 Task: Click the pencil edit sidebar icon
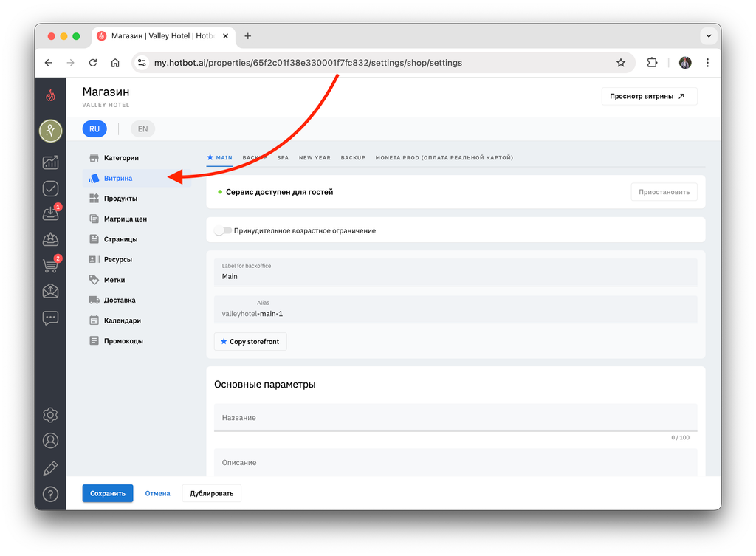point(51,467)
